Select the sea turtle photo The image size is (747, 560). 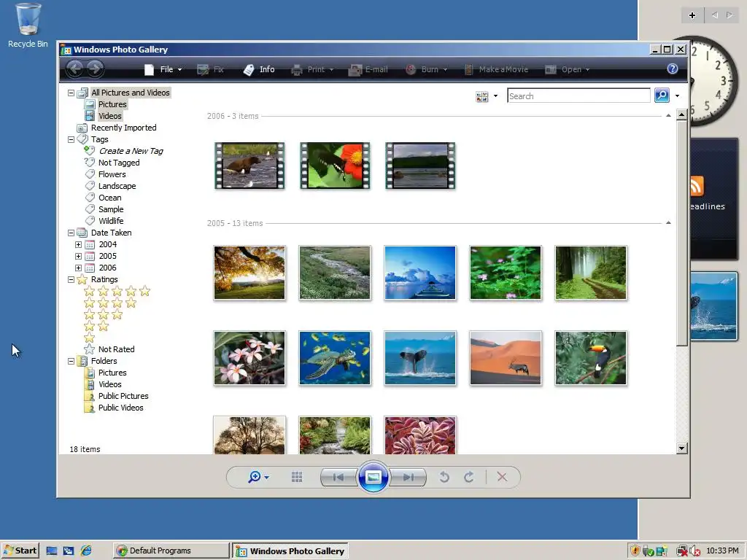335,358
